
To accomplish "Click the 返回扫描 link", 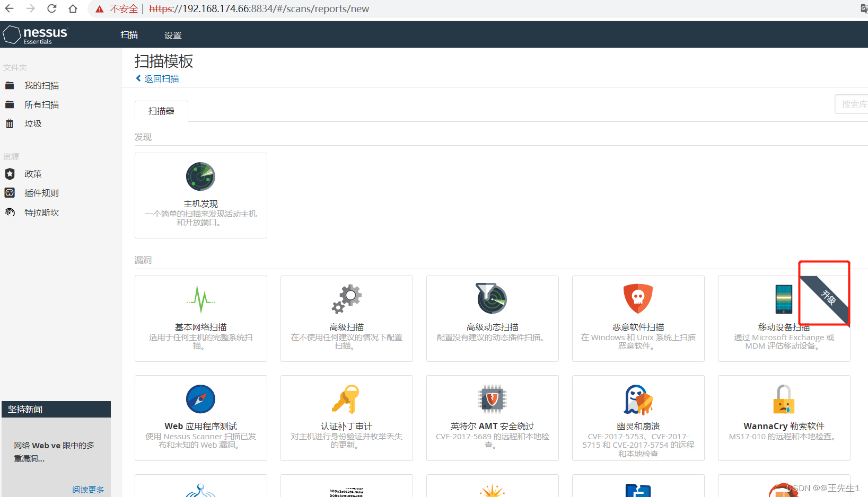I will tap(158, 78).
